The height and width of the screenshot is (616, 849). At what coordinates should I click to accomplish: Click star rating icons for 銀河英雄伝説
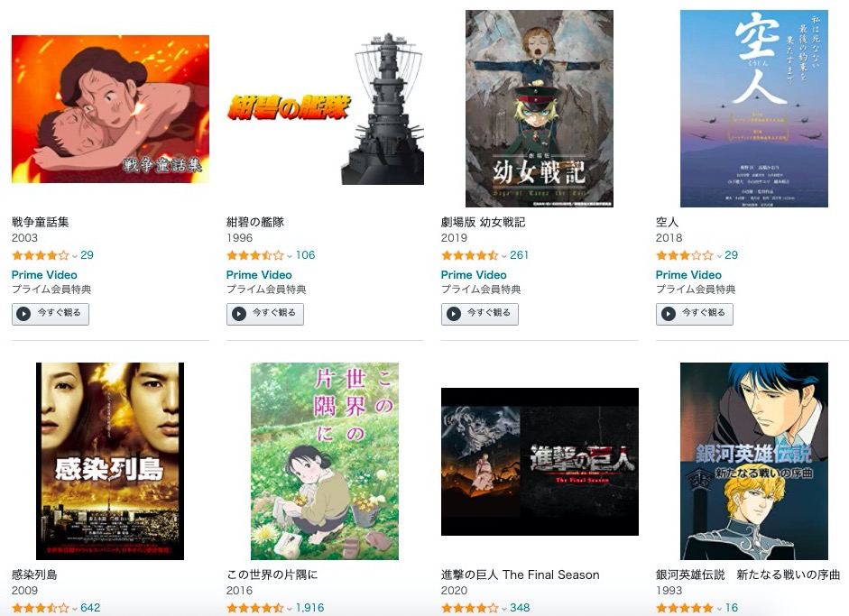click(x=685, y=608)
